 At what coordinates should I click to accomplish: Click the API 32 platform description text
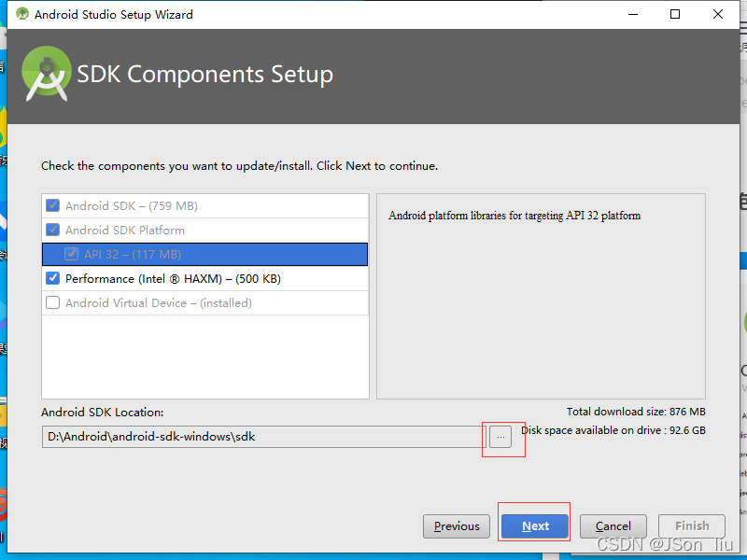click(514, 216)
